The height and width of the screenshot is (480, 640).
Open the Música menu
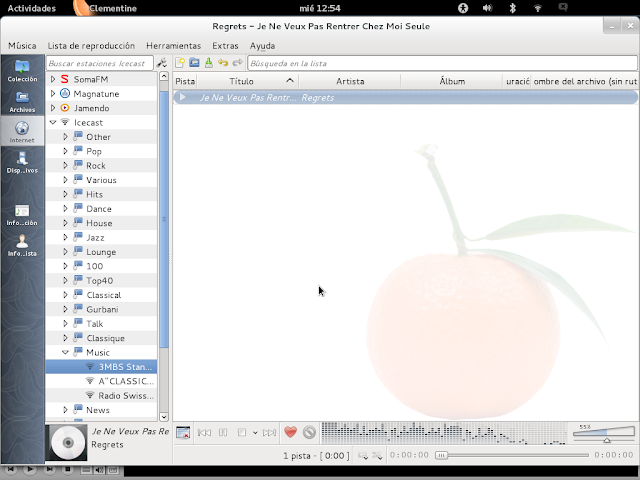pos(22,46)
